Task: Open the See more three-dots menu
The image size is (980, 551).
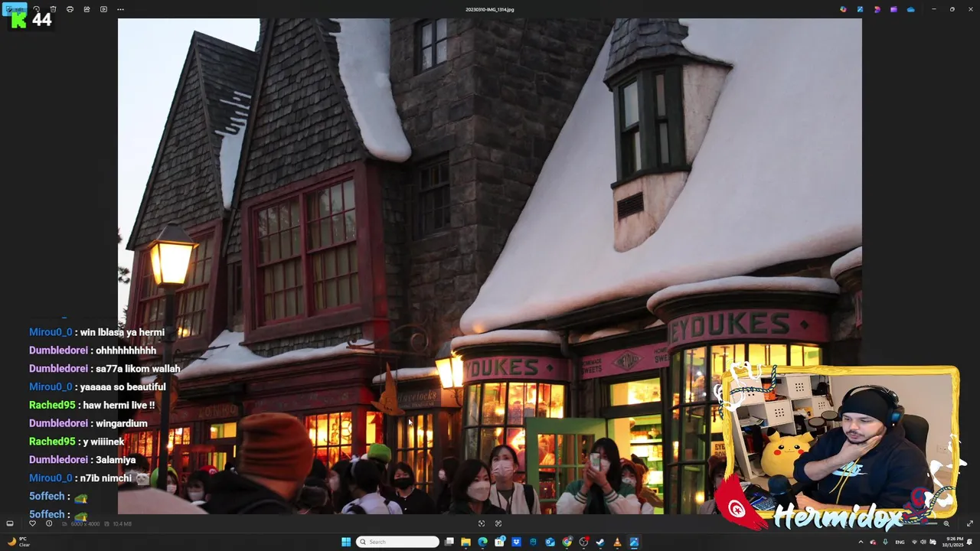Action: click(120, 9)
